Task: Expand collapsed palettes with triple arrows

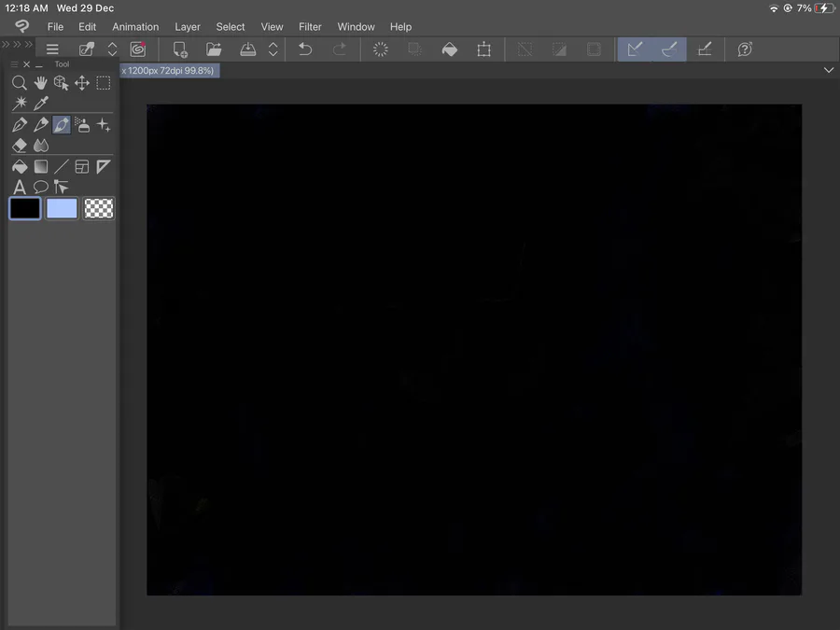Action: (x=17, y=44)
